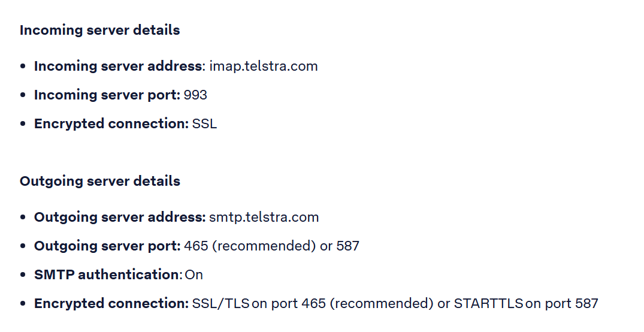This screenshot has height=332, width=644.
Task: Click the SSL/TLS text
Action: pyautogui.click(x=220, y=304)
